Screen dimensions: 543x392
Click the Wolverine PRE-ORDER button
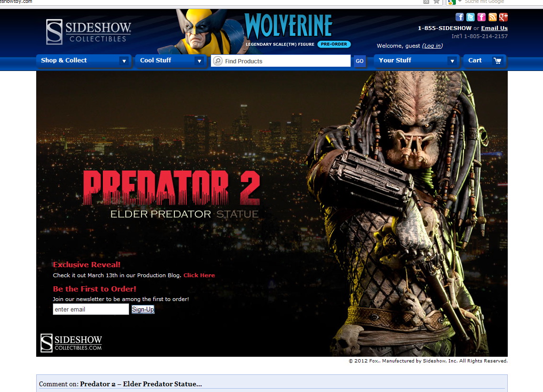[334, 44]
